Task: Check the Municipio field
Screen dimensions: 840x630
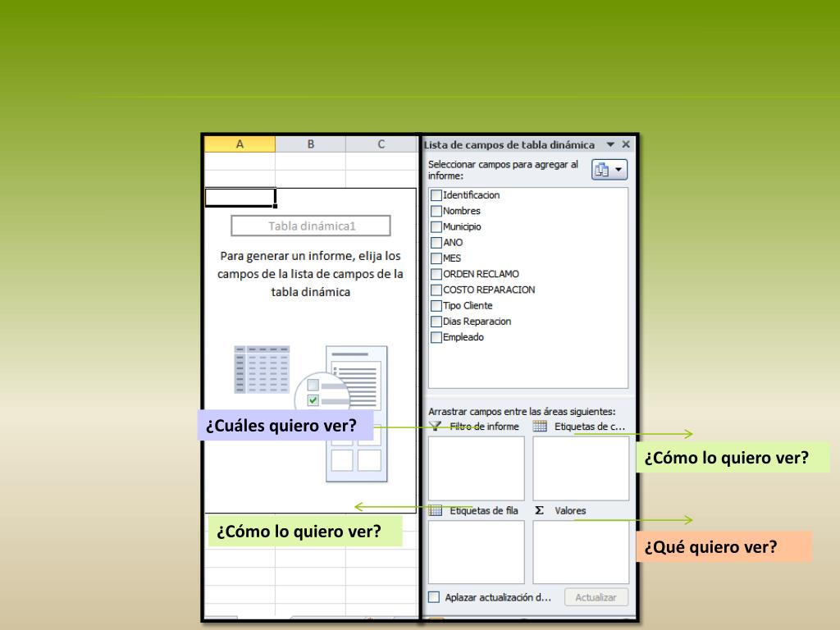Action: click(x=436, y=226)
